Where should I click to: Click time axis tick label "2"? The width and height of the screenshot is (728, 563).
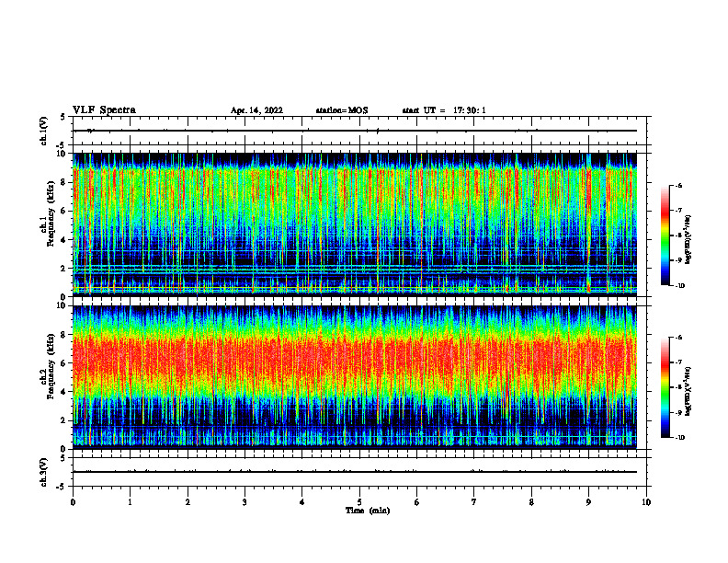188,502
